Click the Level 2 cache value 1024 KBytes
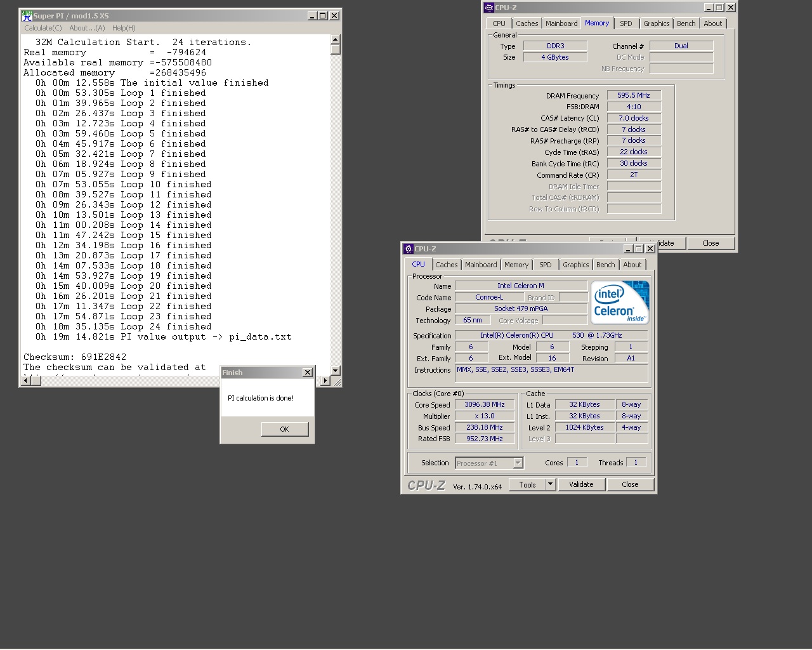The width and height of the screenshot is (812, 650). point(584,427)
